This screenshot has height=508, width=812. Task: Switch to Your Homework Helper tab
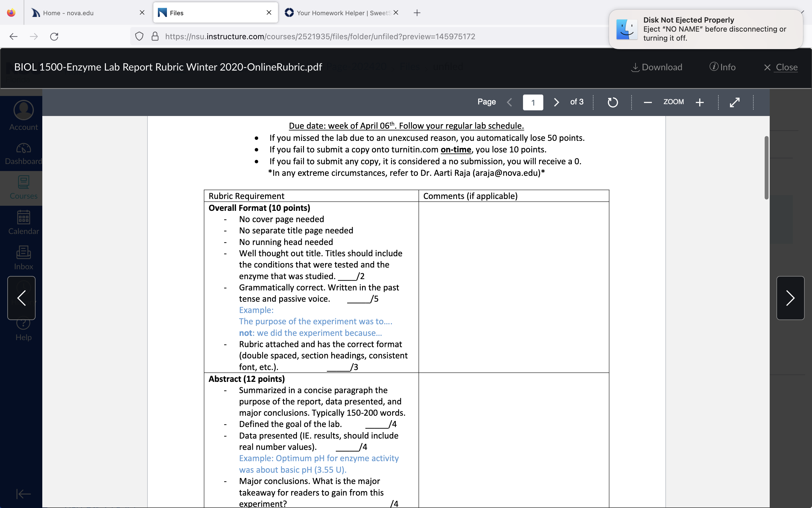(x=339, y=13)
